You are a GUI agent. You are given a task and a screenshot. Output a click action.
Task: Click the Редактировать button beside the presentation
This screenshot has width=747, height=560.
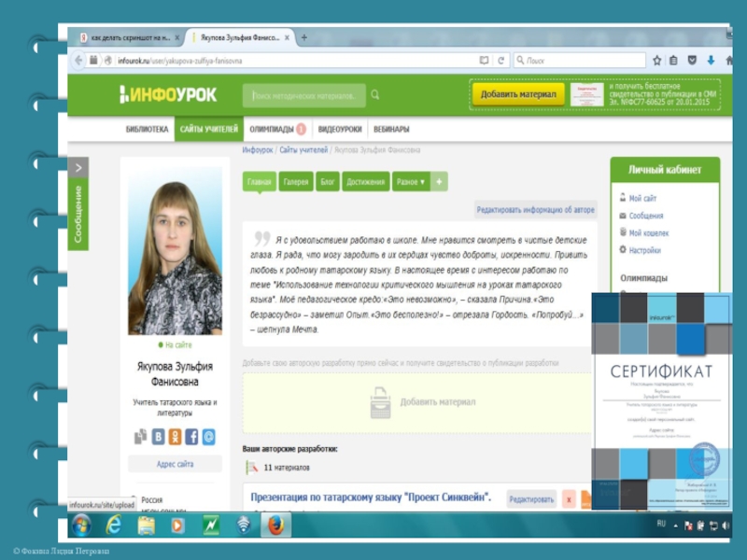[x=531, y=499]
